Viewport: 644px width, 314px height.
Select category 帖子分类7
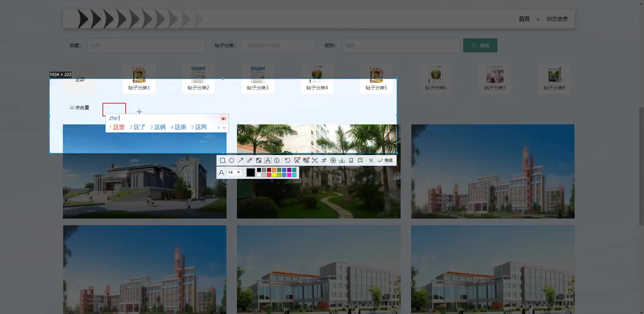tap(495, 79)
